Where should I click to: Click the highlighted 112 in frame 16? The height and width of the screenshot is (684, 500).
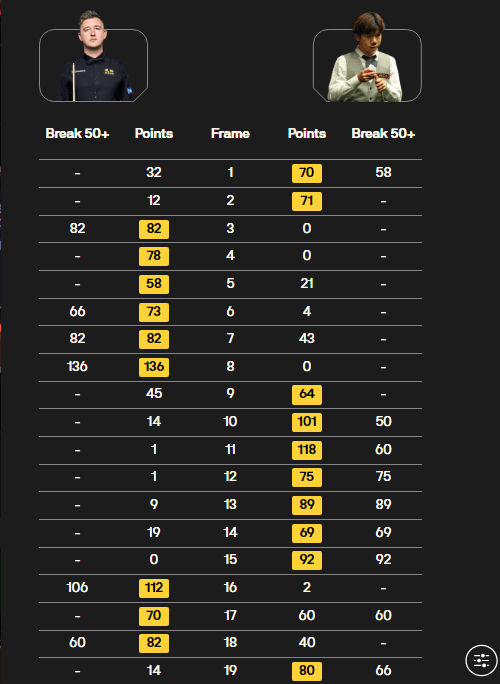(x=154, y=588)
